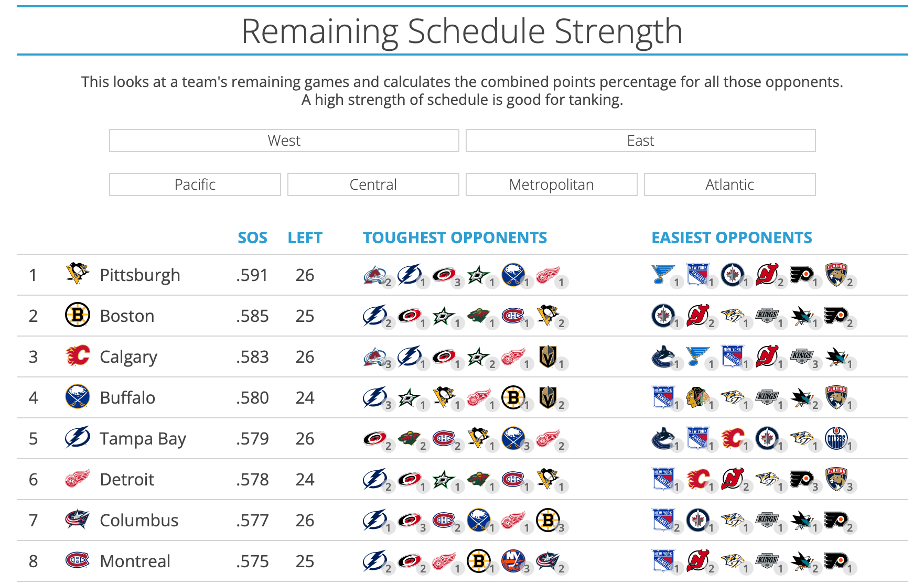The height and width of the screenshot is (584, 924).
Task: Filter by the East conference
Action: (640, 140)
